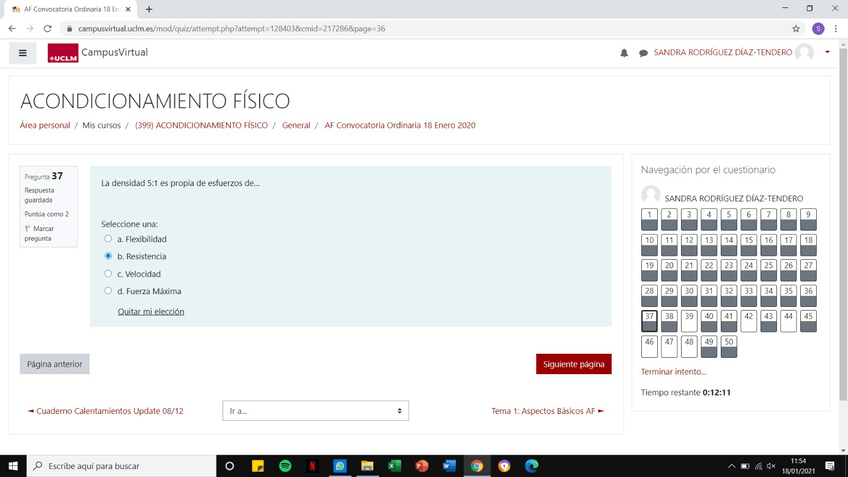Image resolution: width=848 pixels, height=477 pixels.
Task: Open Cuaderno Calentamientos Update 08/12 link
Action: (106, 411)
